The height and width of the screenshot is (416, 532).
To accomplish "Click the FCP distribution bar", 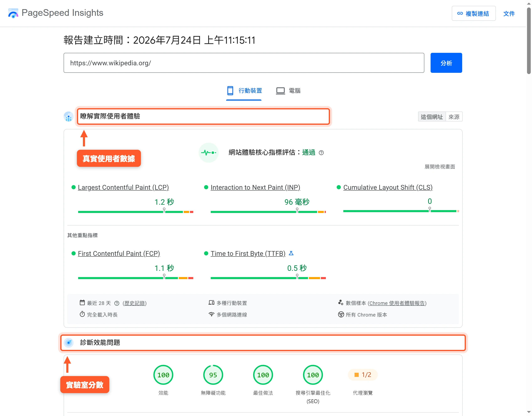I will tap(135, 278).
